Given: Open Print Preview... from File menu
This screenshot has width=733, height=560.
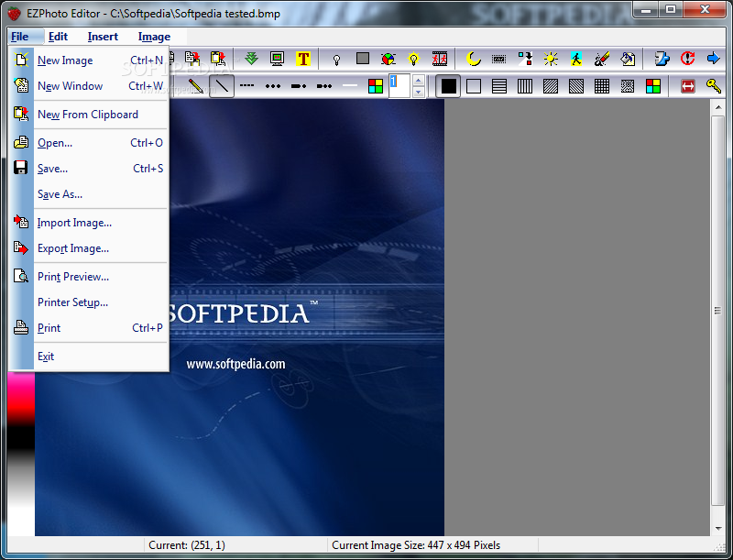Looking at the screenshot, I should coord(89,277).
